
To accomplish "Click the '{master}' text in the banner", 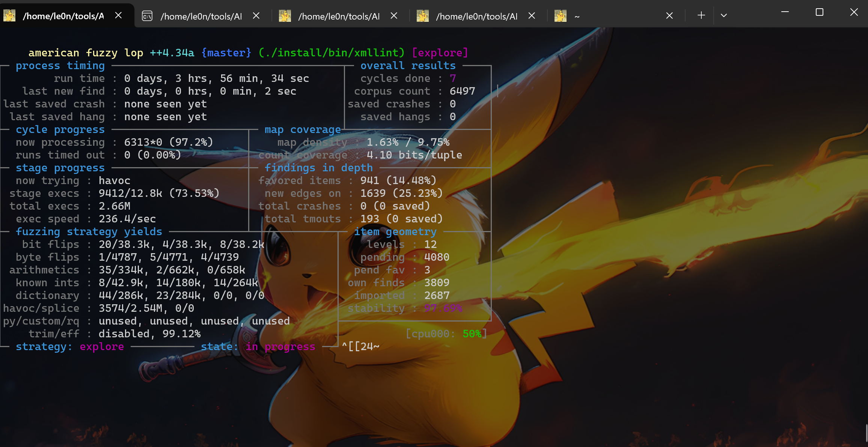I will [x=226, y=53].
